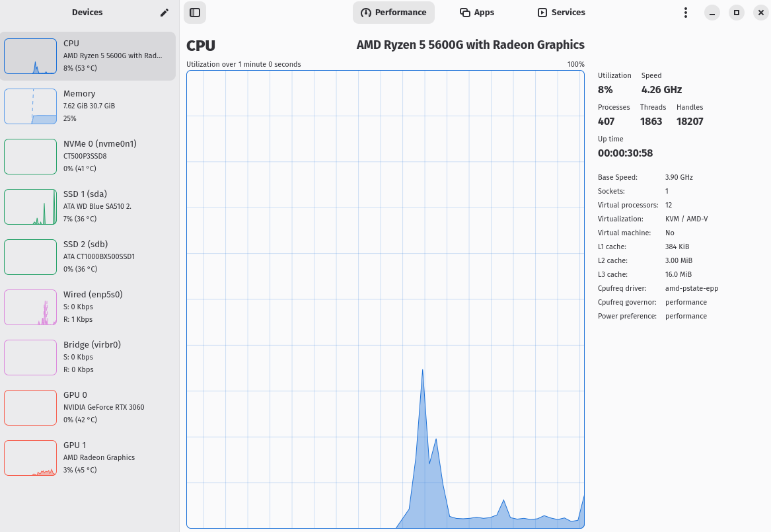Screen dimensions: 771x532
Task: Open the Memory device entry label
Action: 79,93
